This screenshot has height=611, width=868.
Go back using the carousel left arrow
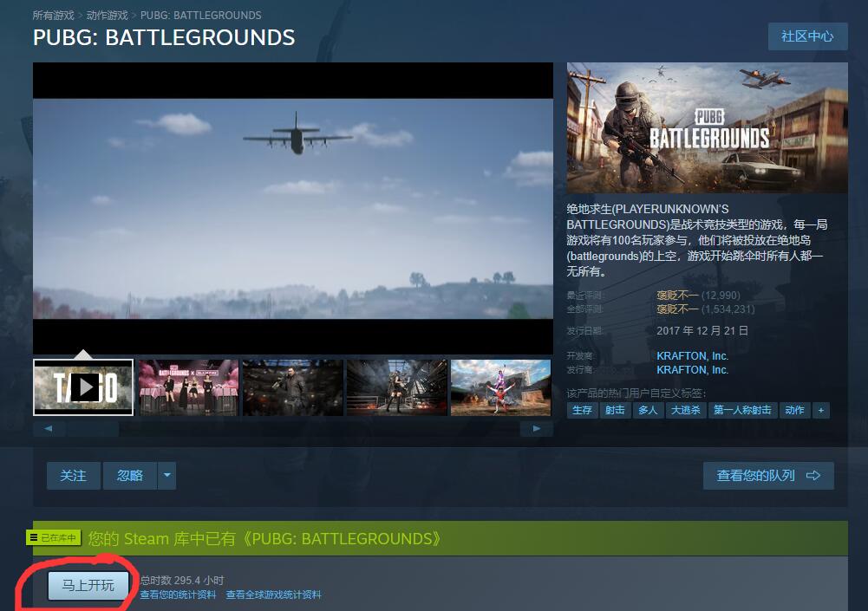point(49,428)
